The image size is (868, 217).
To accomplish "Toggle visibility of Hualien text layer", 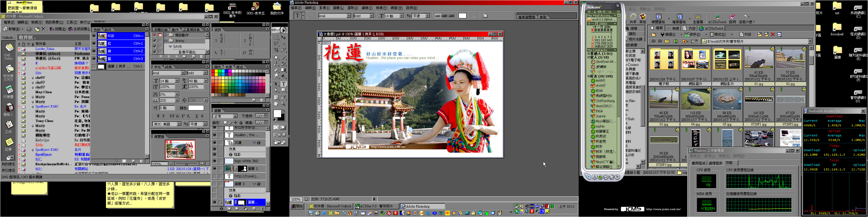I will click(x=214, y=135).
